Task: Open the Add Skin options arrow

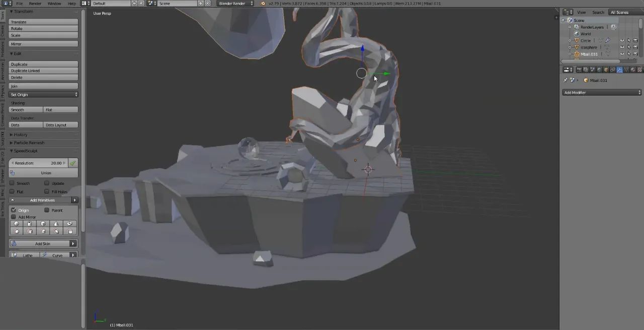Action: point(73,243)
